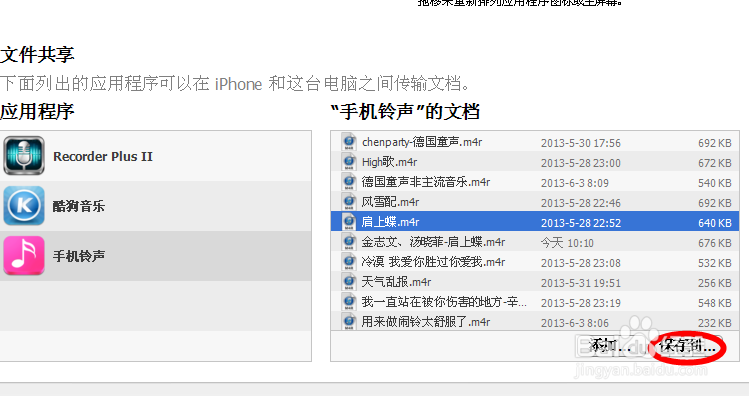Click file icon of 德国童声非主流音乐.m4r
The width and height of the screenshot is (749, 396).
pos(349,182)
